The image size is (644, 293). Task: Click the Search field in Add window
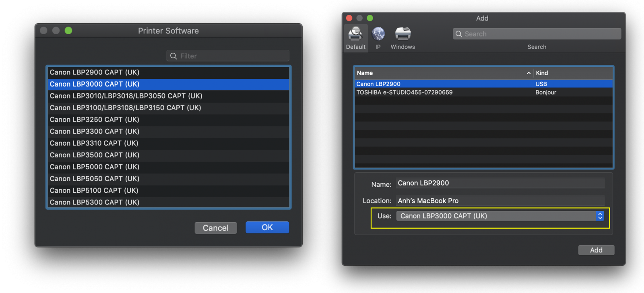coord(537,34)
